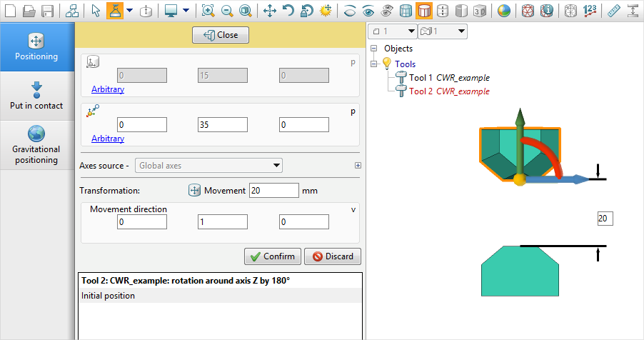Viewport: 644px width, 340px height.
Task: Click the Movement distance input field
Action: pos(273,191)
